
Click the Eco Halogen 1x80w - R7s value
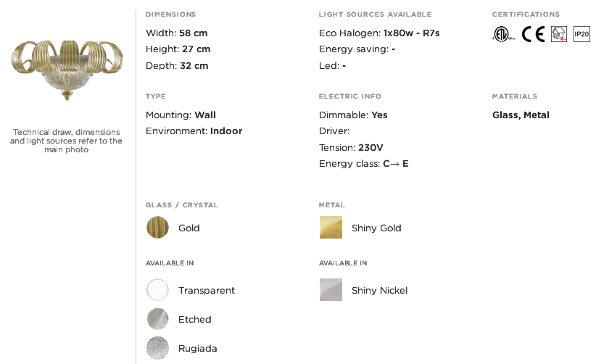tap(411, 33)
